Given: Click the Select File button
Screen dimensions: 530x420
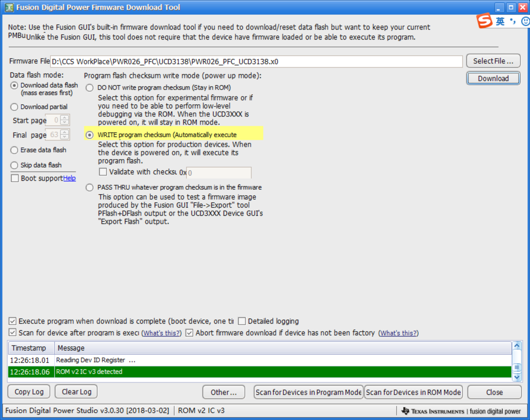Looking at the screenshot, I should (493, 61).
